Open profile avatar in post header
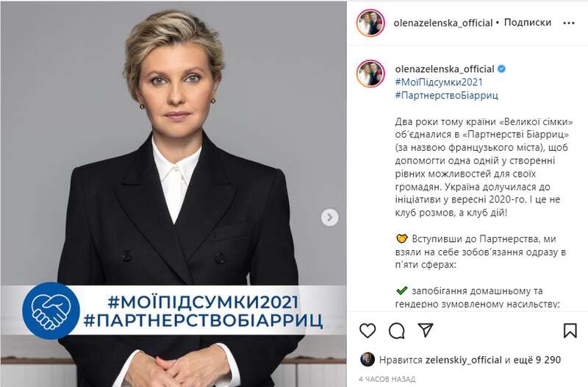The image size is (588, 387). 370,23
